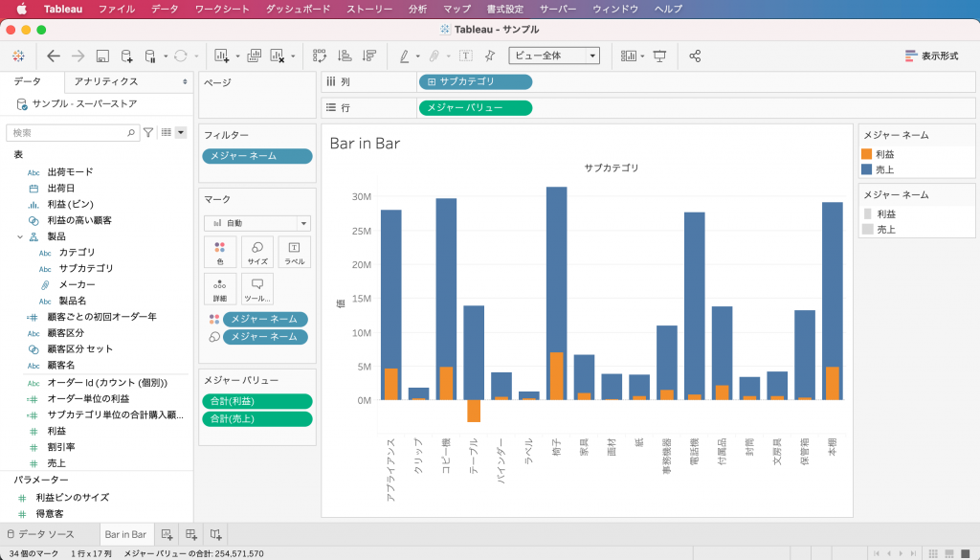Select the 顧客区分 field in the data pane

pos(66,333)
